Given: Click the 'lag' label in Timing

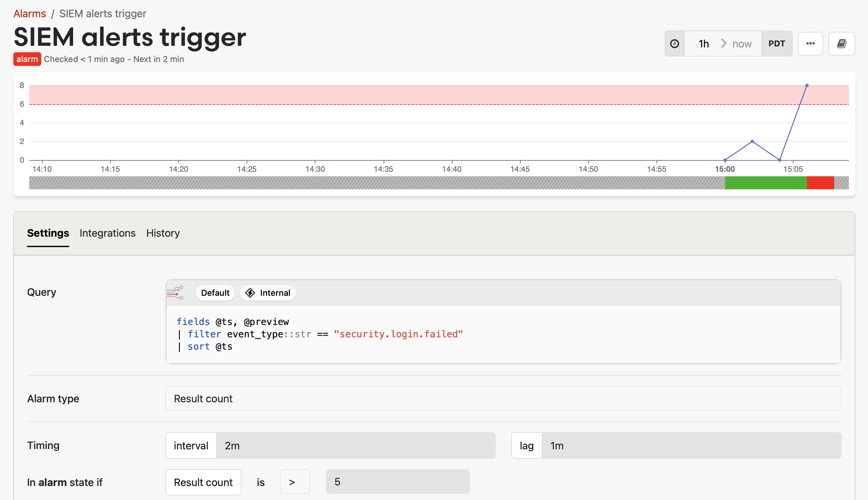Looking at the screenshot, I should (x=526, y=446).
